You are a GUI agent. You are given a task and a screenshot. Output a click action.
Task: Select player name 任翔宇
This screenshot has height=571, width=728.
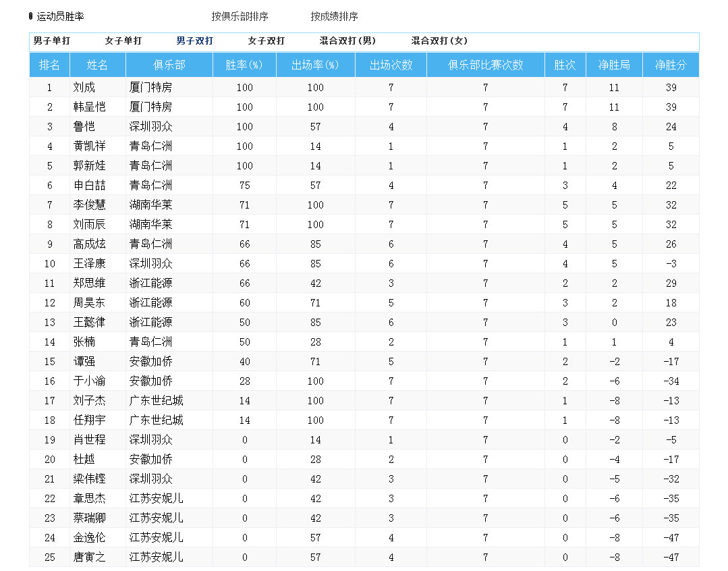click(x=89, y=420)
